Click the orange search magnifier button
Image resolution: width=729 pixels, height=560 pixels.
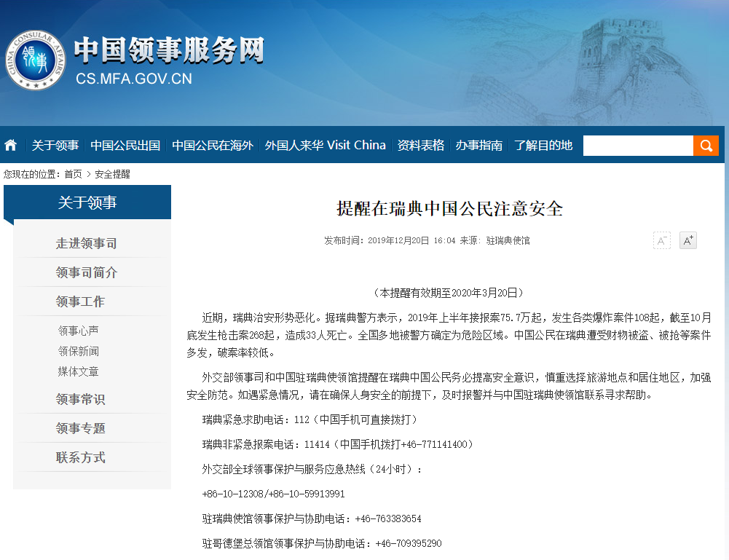[706, 146]
